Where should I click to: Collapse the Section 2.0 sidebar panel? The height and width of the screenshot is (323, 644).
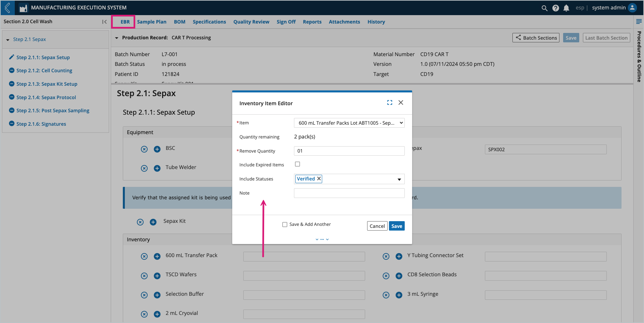pos(104,22)
